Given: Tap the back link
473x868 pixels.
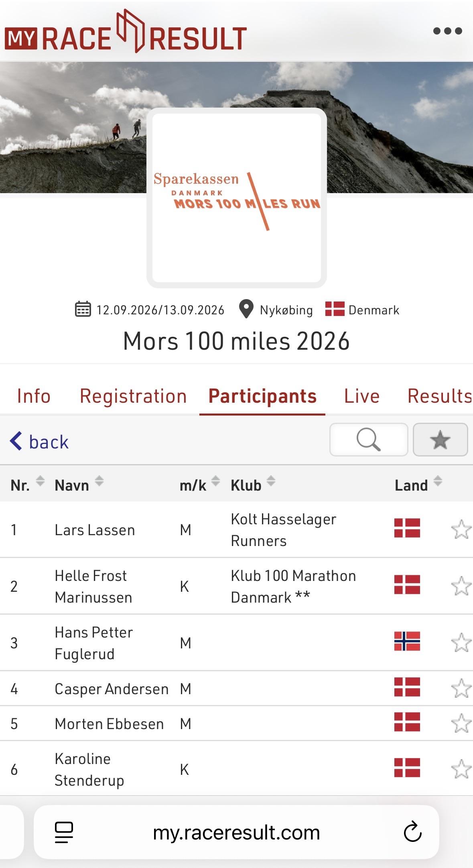Looking at the screenshot, I should point(39,442).
